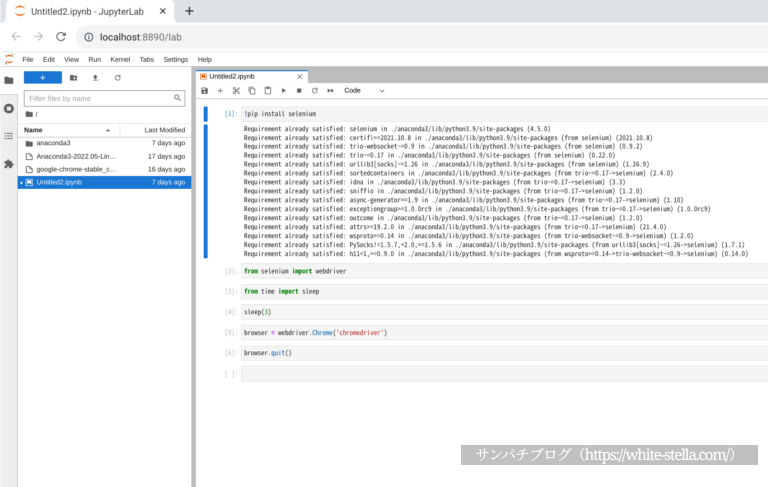
Task: Select Untitled2.ipynb in file list
Action: 104,182
